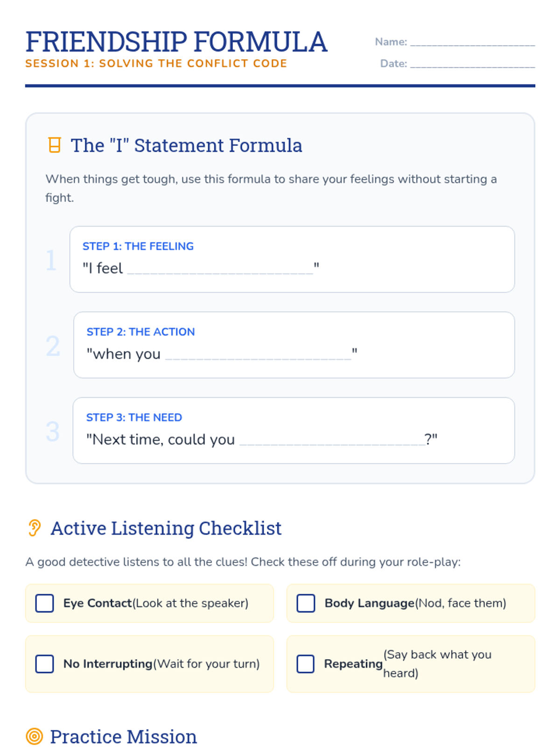Click the ear icon beside Active Listening Checklist

pyautogui.click(x=35, y=528)
